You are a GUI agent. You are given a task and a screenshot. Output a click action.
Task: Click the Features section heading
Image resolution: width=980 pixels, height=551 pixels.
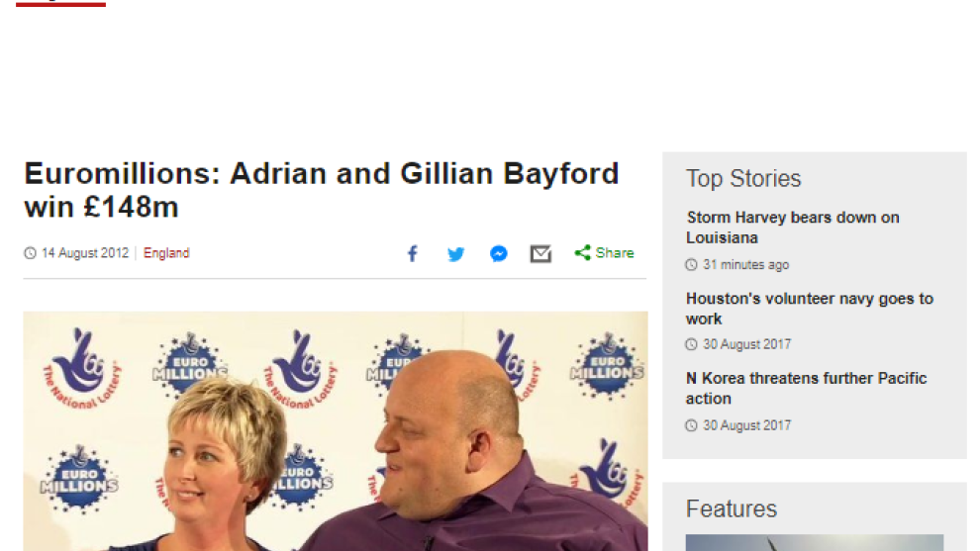pyautogui.click(x=732, y=508)
